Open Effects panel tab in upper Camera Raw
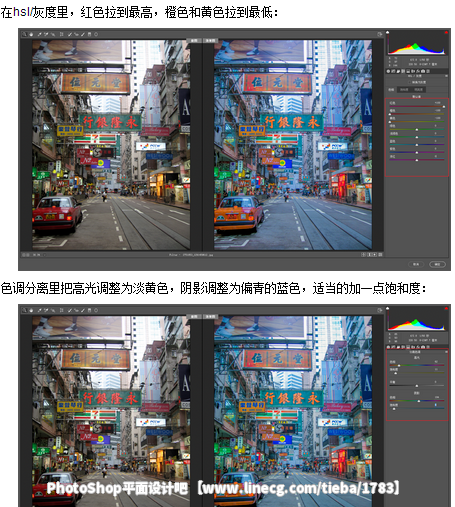Image resolution: width=455 pixels, height=507 pixels. [x=418, y=71]
